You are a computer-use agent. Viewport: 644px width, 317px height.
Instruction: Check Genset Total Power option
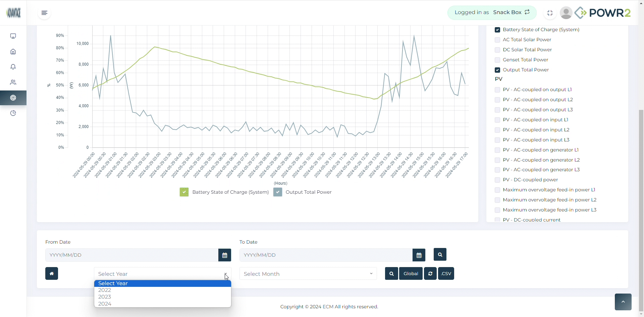[x=497, y=60]
